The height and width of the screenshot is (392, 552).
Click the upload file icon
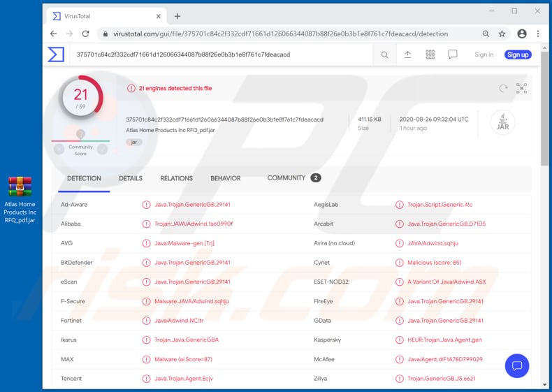(407, 55)
